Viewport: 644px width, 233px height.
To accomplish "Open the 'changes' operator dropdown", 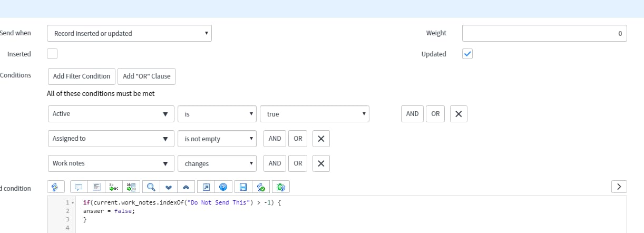I will click(217, 163).
